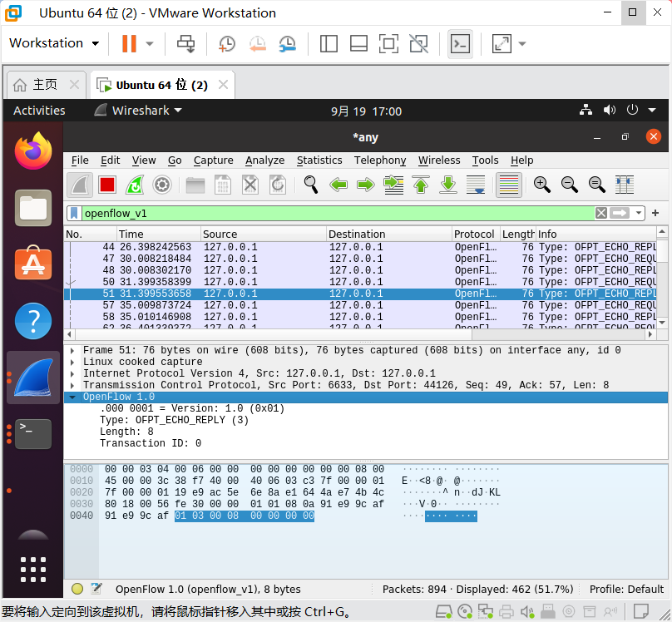
Task: Select the Type: OFPT_ECHO_REPLY field
Action: coord(174,420)
